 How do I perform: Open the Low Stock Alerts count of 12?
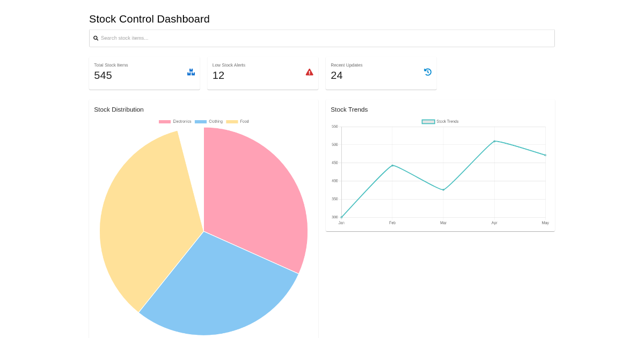coord(218,76)
